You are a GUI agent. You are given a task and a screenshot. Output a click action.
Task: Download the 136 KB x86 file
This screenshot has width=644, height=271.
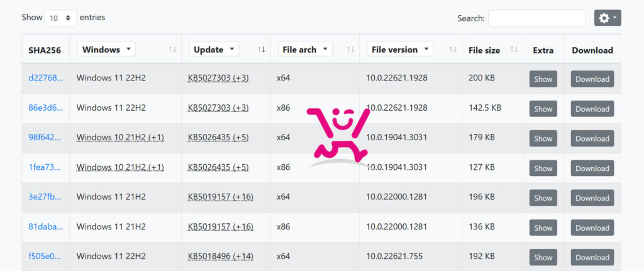(592, 228)
